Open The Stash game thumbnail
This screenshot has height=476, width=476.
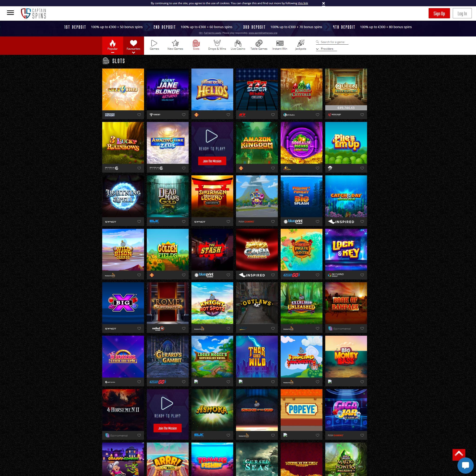coord(212,250)
